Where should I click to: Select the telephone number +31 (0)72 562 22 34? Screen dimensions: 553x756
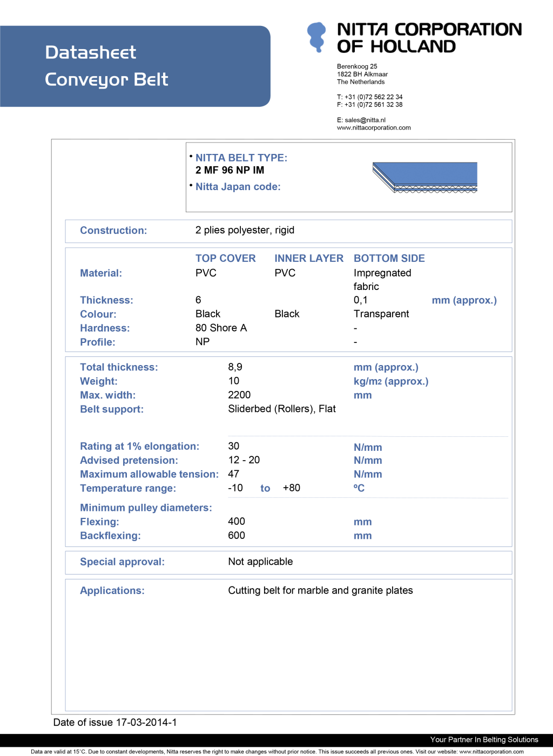374,97
